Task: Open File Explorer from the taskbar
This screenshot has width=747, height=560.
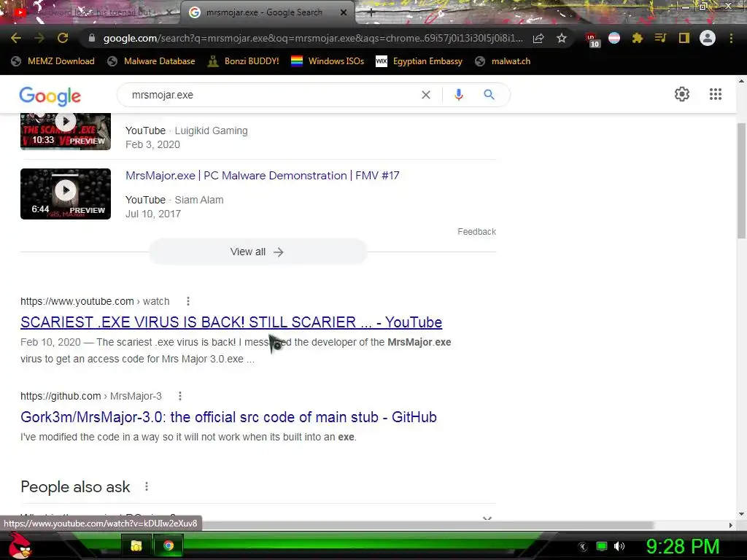Action: (x=136, y=545)
